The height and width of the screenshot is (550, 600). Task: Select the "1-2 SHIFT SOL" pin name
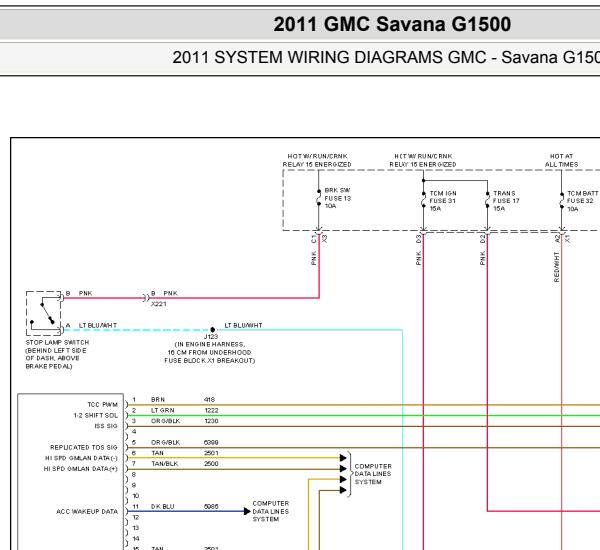96,415
